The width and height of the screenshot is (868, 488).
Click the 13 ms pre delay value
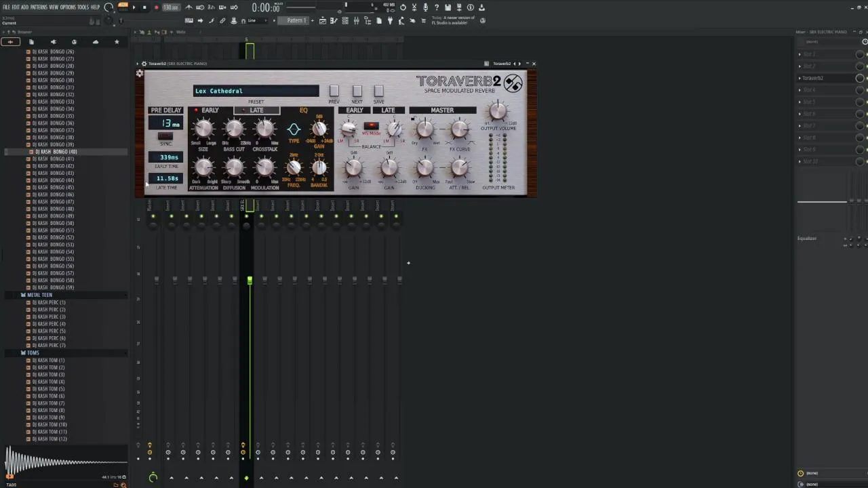[165, 123]
